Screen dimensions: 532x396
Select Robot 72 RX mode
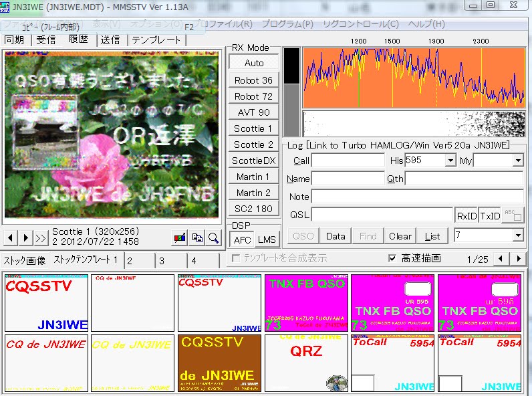coord(254,96)
